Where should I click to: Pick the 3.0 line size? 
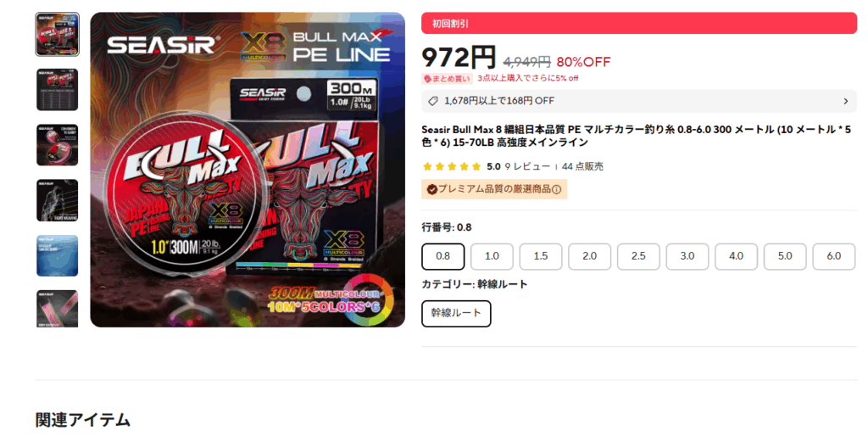tap(687, 256)
